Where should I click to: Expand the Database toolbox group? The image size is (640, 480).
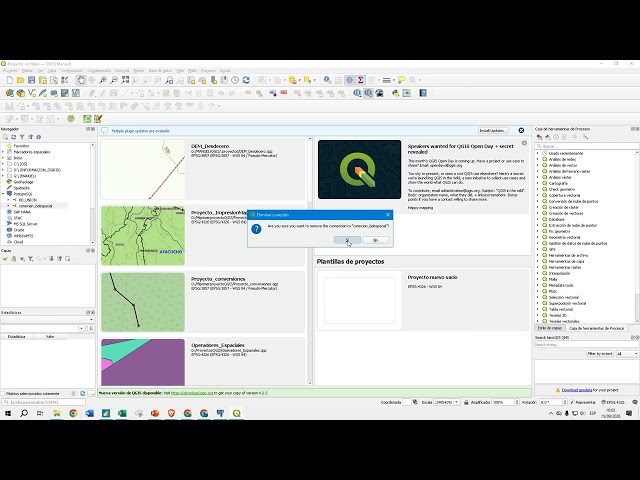[538, 219]
